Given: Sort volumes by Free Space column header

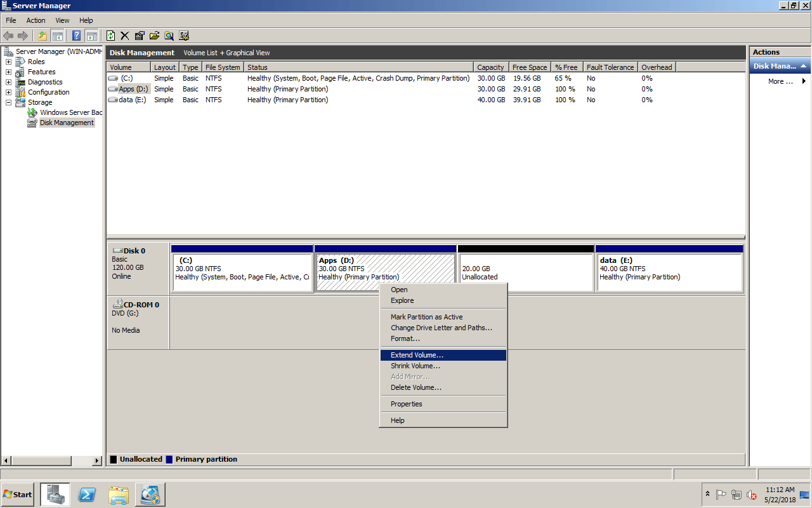Looking at the screenshot, I should coord(529,67).
